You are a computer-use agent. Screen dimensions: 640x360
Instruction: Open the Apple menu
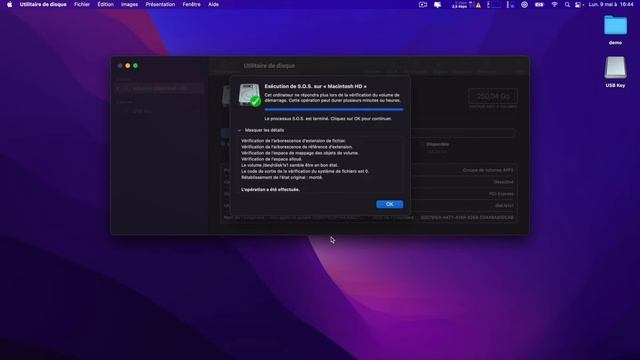coord(9,4)
